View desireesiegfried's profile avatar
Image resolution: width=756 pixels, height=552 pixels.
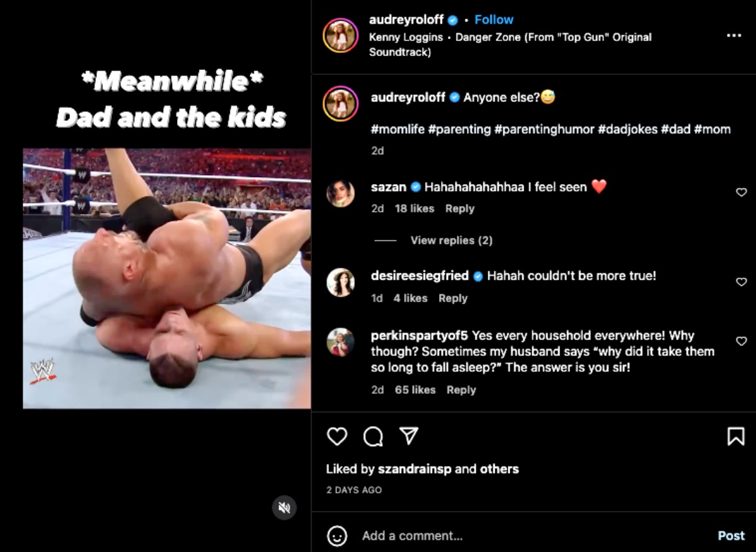(341, 282)
